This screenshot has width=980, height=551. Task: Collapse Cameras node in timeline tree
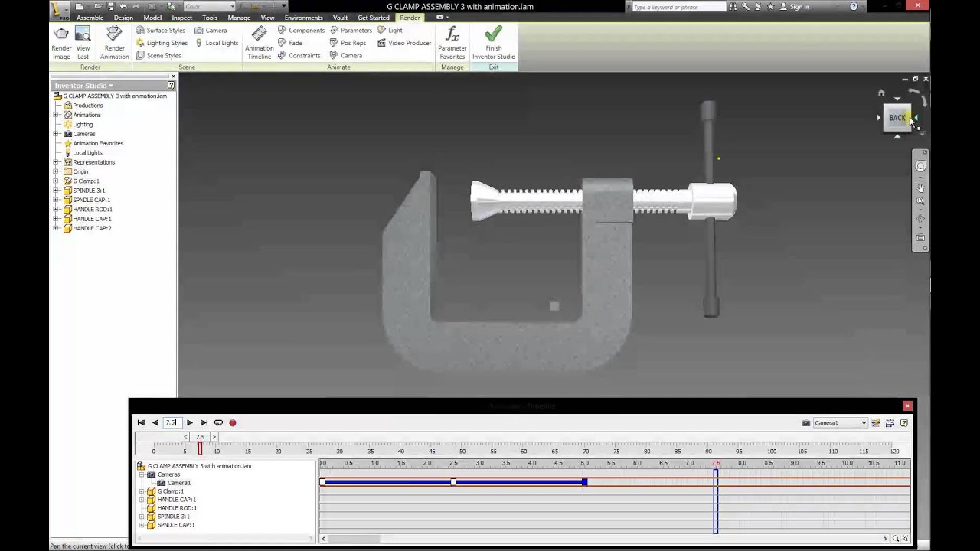pos(142,474)
